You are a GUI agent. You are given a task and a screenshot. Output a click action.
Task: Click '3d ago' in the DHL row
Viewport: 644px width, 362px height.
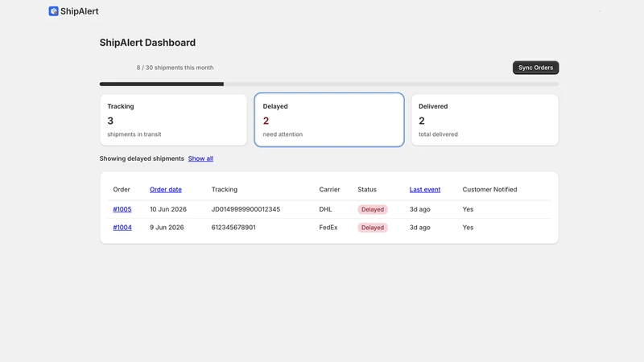(419, 209)
